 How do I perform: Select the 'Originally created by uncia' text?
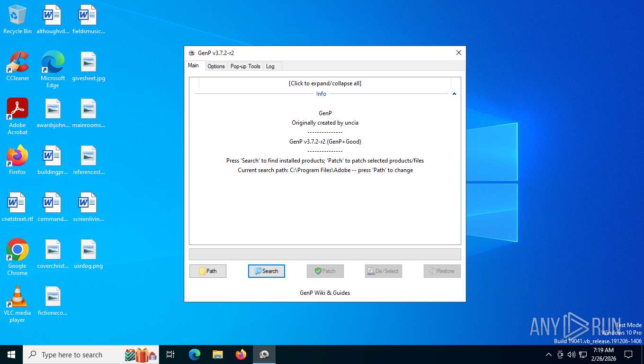pyautogui.click(x=325, y=123)
